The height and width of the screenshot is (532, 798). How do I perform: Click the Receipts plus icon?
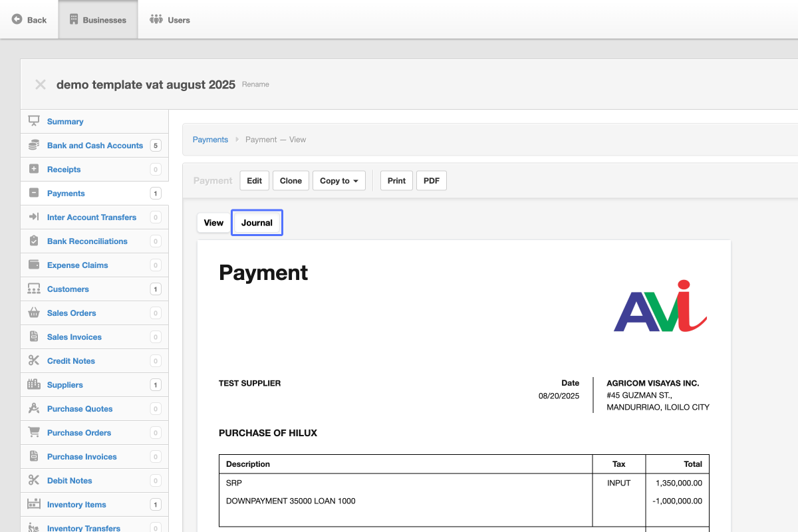[34, 169]
